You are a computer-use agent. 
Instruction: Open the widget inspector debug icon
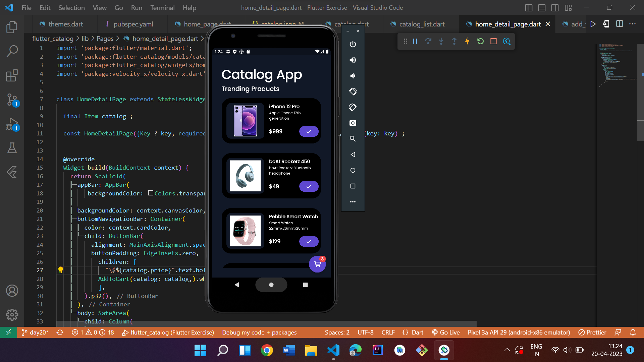pyautogui.click(x=506, y=41)
